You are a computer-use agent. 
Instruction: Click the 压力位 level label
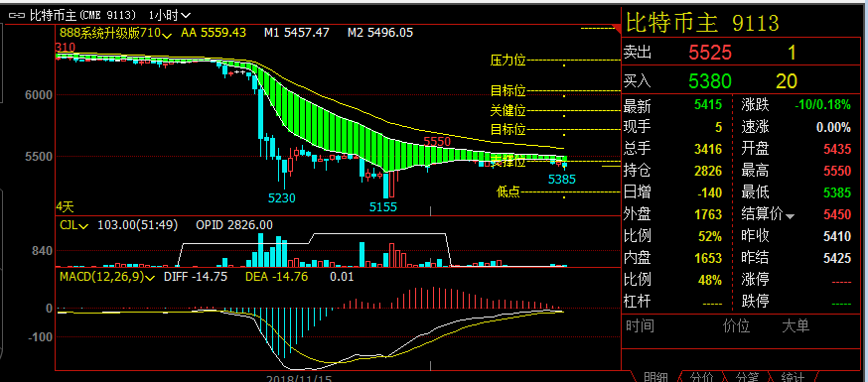pos(507,61)
